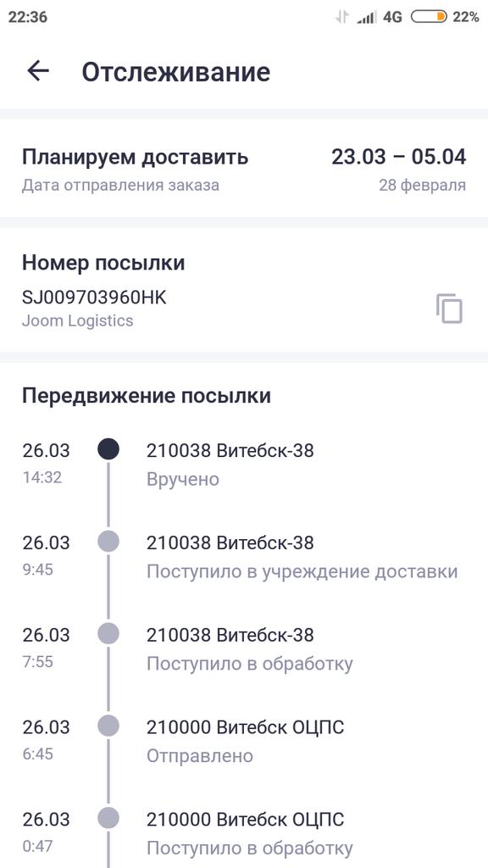Tap the Планируем доставить row
This screenshot has height=868, width=488.
pyautogui.click(x=244, y=169)
